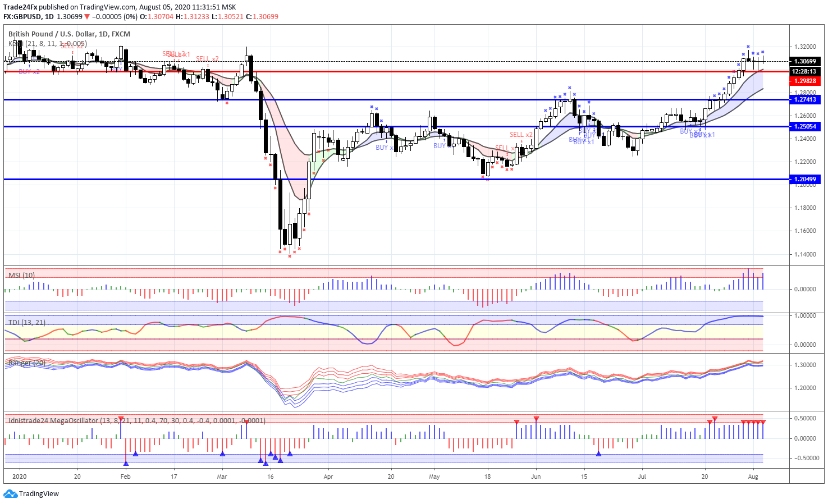The height and width of the screenshot is (504, 828).
Task: Select the blue 1.25054 price label
Action: pos(805,127)
